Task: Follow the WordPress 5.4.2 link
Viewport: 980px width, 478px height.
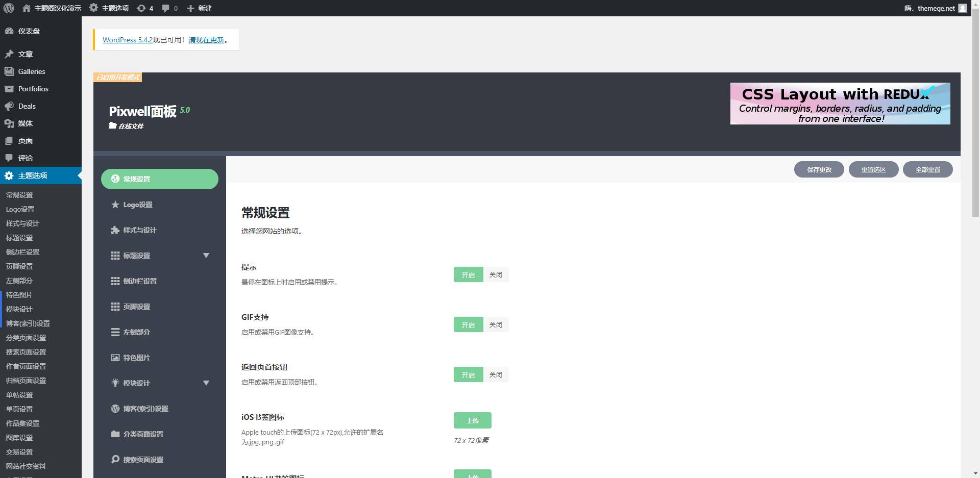Action: point(128,40)
